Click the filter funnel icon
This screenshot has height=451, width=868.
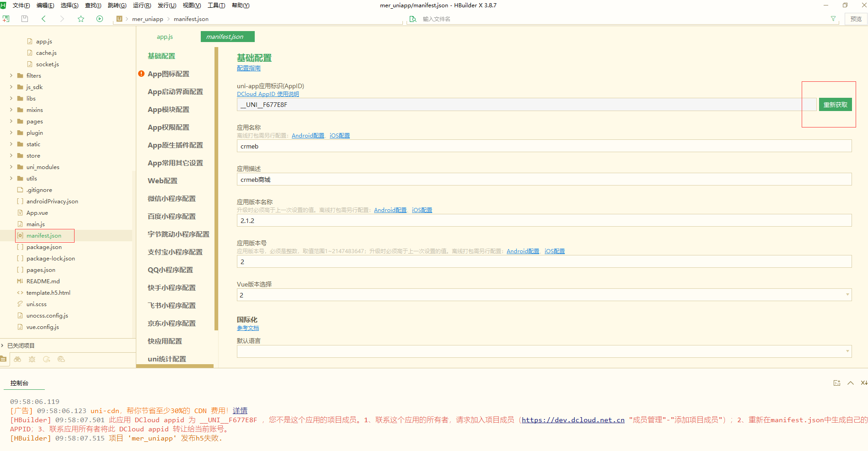pyautogui.click(x=833, y=19)
